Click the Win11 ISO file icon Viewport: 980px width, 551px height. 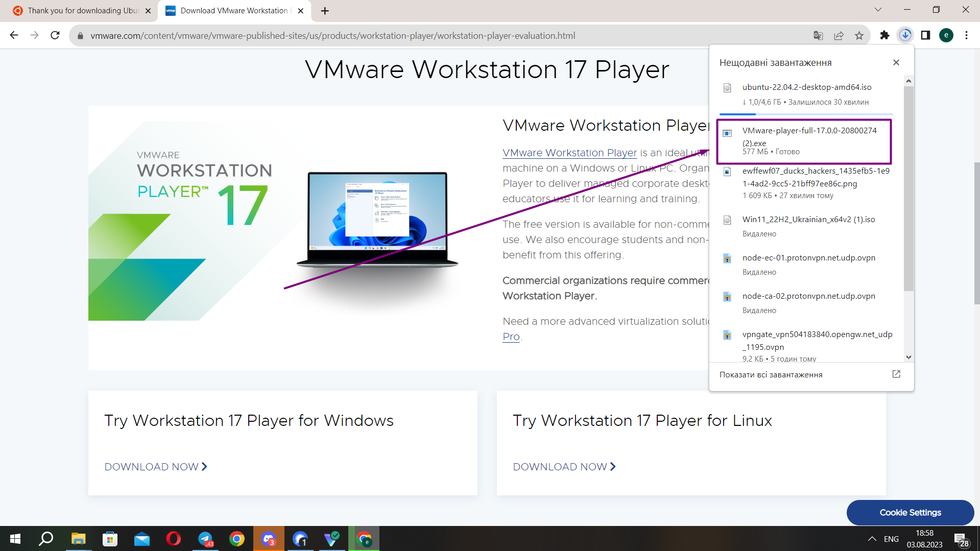(x=727, y=220)
